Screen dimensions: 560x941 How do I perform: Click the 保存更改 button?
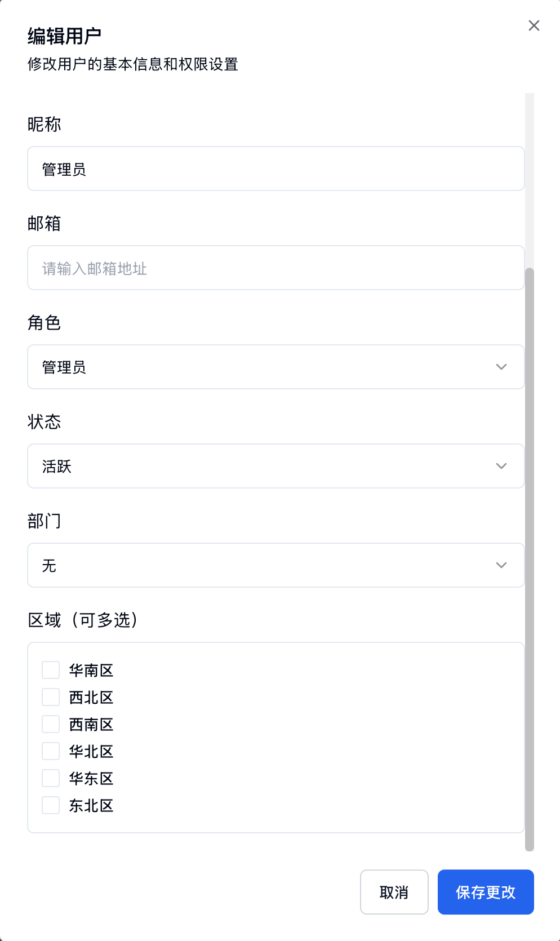pyautogui.click(x=485, y=892)
